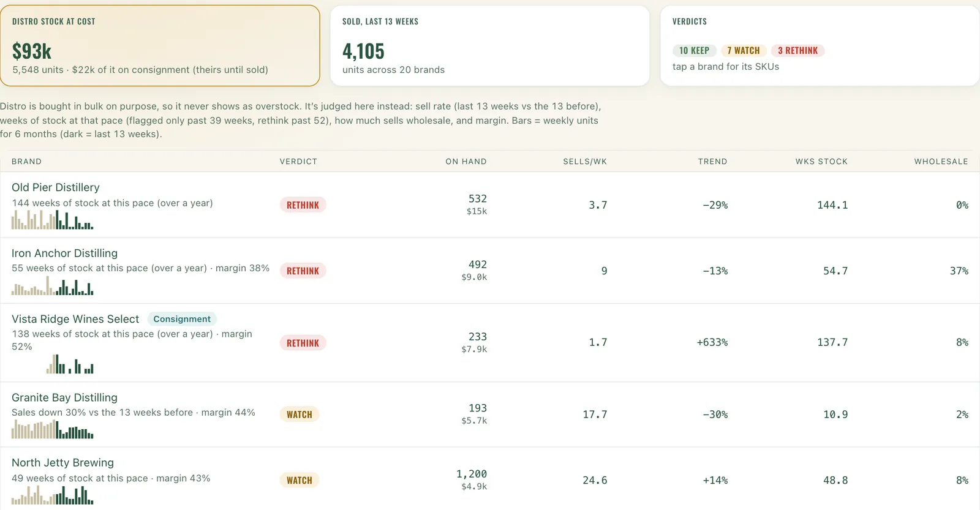
Task: Click the −29% trend value
Action: 715,205
